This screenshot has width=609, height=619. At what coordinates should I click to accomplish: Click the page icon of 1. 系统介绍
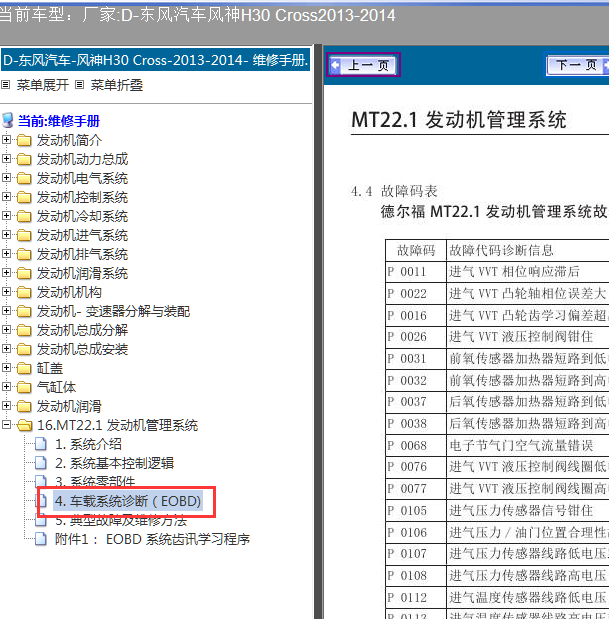41,444
